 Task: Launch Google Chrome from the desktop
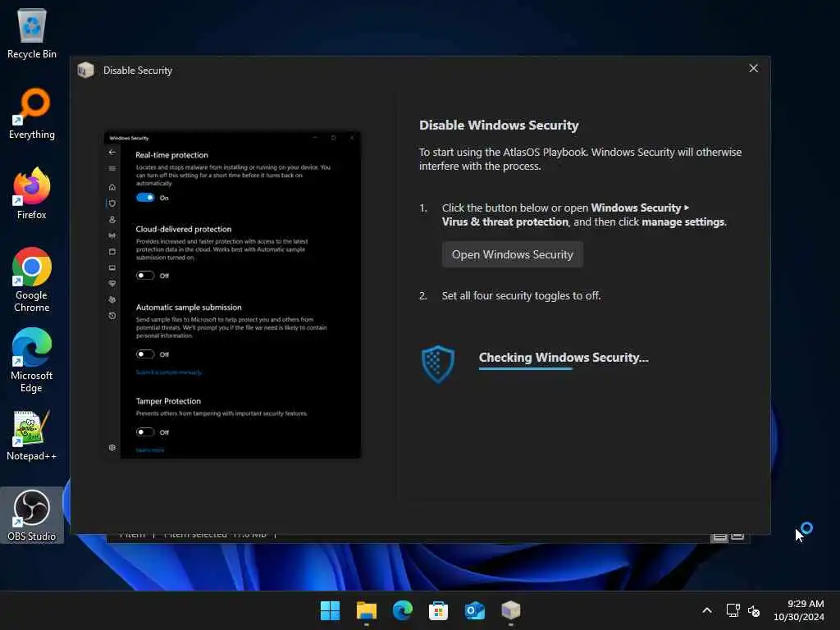pyautogui.click(x=32, y=280)
